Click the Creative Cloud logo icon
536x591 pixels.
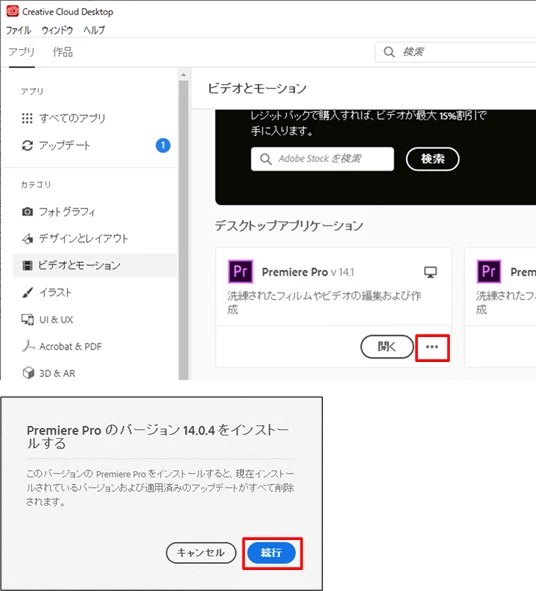(x=12, y=11)
